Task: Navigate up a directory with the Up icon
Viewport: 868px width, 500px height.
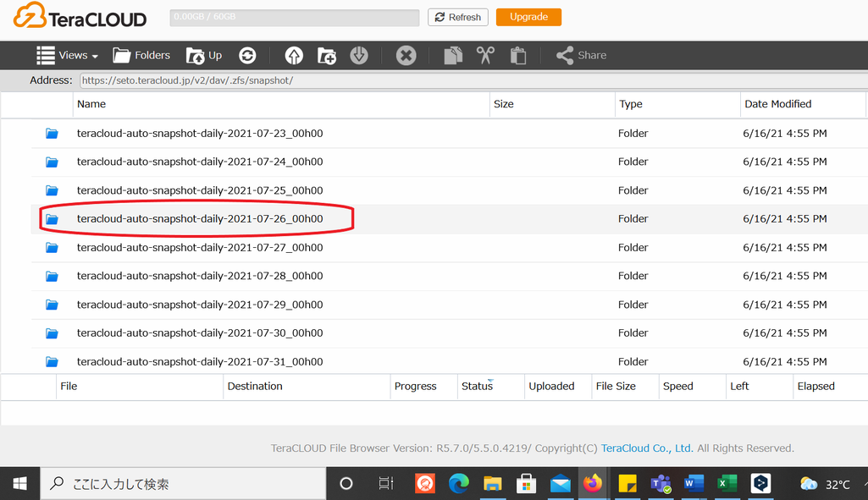Action: (203, 55)
